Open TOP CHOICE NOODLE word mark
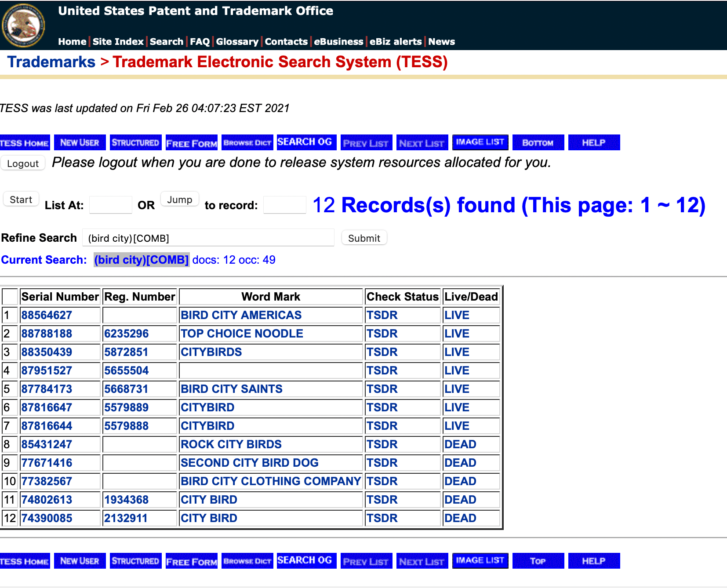Image resolution: width=727 pixels, height=588 pixels. 242,334
